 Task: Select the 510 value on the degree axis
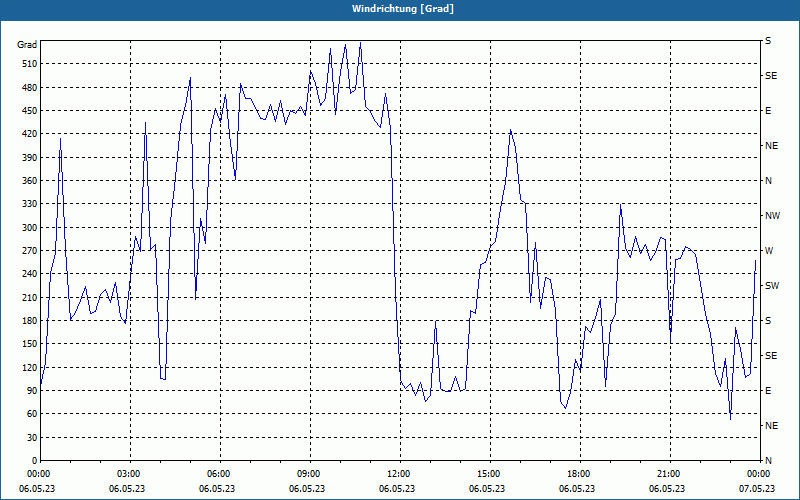pyautogui.click(x=30, y=64)
